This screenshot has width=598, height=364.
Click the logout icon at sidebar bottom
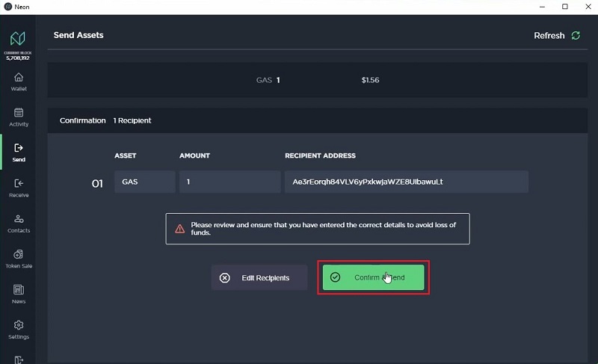(x=19, y=359)
